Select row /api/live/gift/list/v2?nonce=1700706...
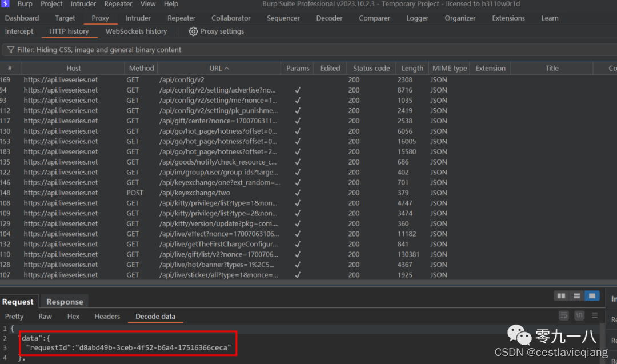The image size is (617, 364). pyautogui.click(x=308, y=255)
